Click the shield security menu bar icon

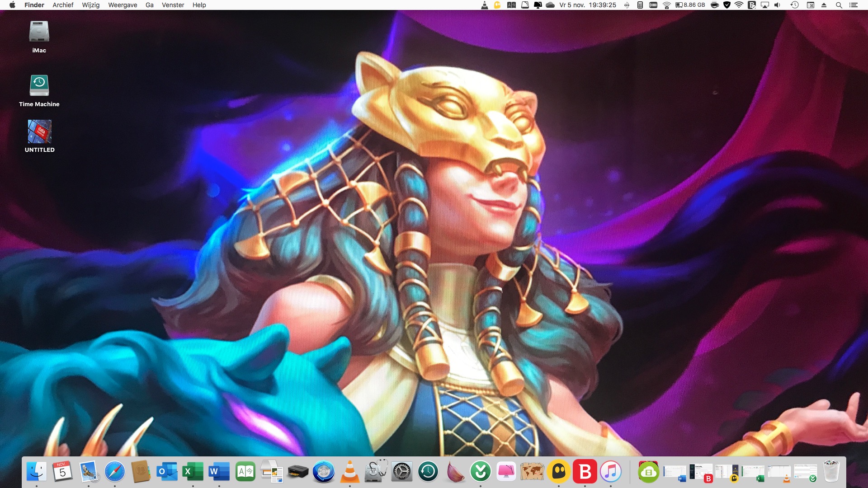coord(727,5)
